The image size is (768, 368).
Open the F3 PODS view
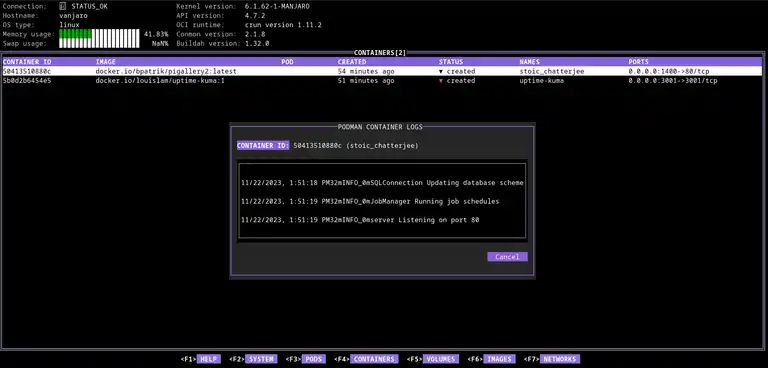point(306,359)
